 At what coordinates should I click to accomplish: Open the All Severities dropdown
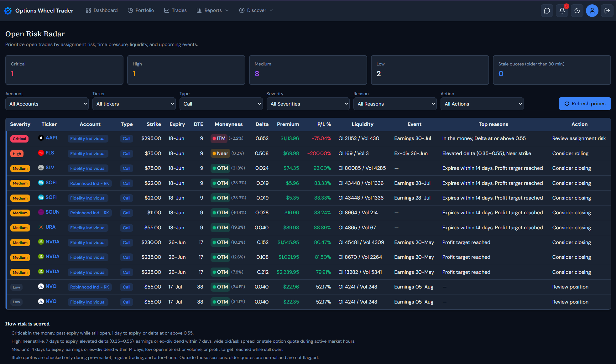click(x=308, y=104)
